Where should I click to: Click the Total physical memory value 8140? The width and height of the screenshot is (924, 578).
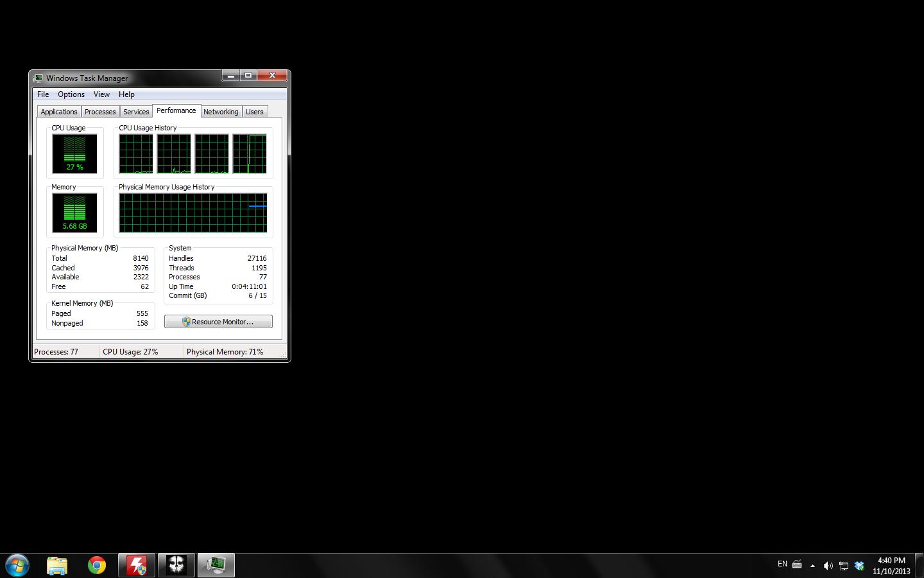point(141,258)
